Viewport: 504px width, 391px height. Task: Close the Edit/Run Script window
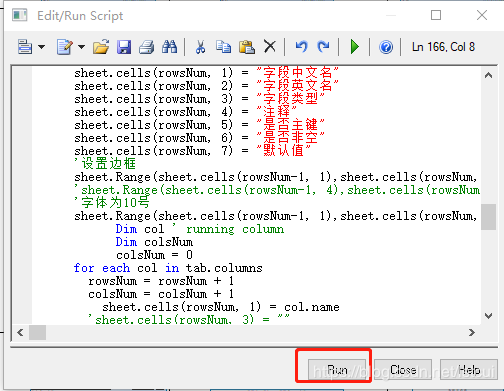(x=482, y=15)
